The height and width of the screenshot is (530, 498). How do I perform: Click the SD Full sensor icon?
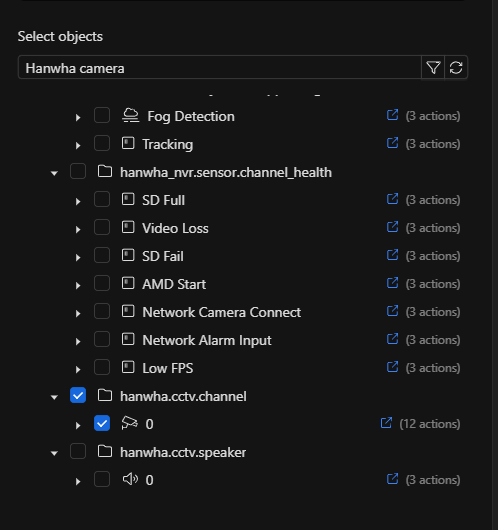tap(128, 199)
